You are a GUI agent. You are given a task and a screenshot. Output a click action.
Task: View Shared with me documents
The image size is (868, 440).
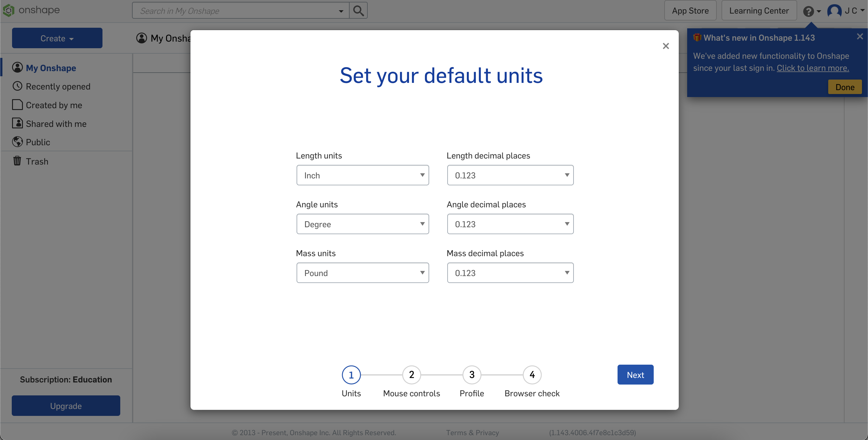(x=56, y=124)
